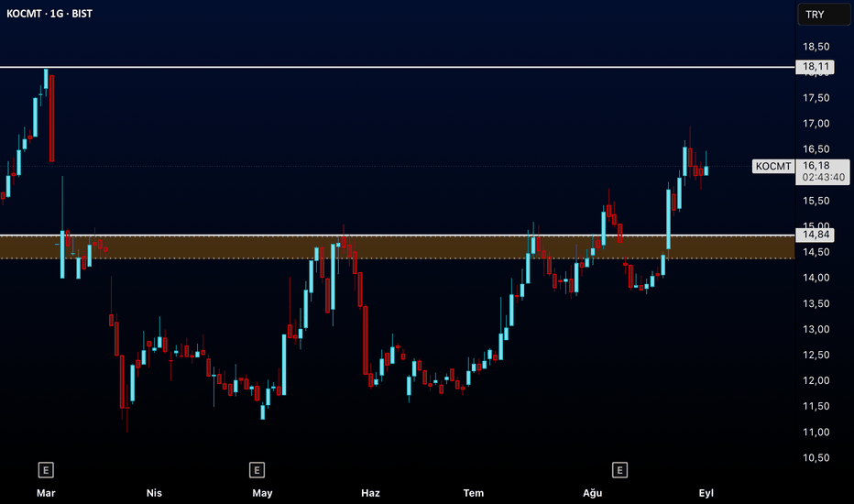
Task: Click the Mar month label on time axis
Action: click(46, 493)
